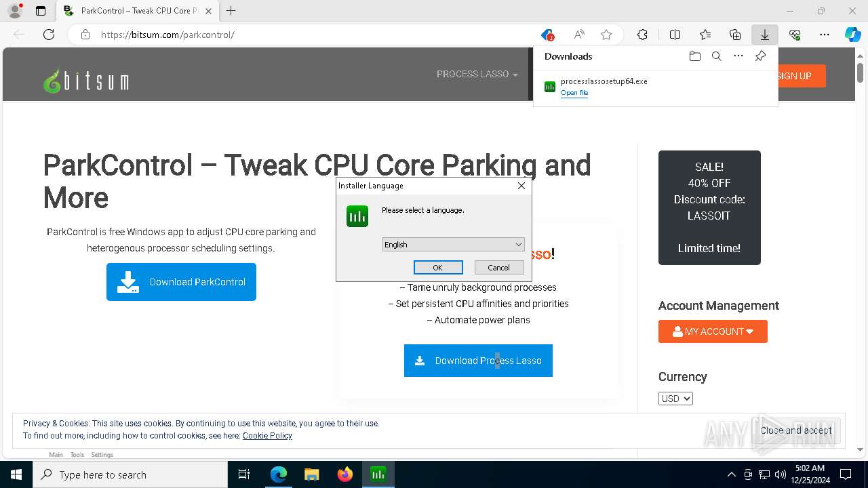Launch Edge from the taskbar

click(278, 474)
